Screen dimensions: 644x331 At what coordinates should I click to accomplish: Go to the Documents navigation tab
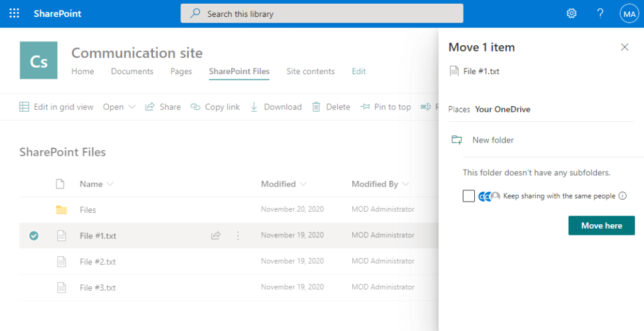132,72
